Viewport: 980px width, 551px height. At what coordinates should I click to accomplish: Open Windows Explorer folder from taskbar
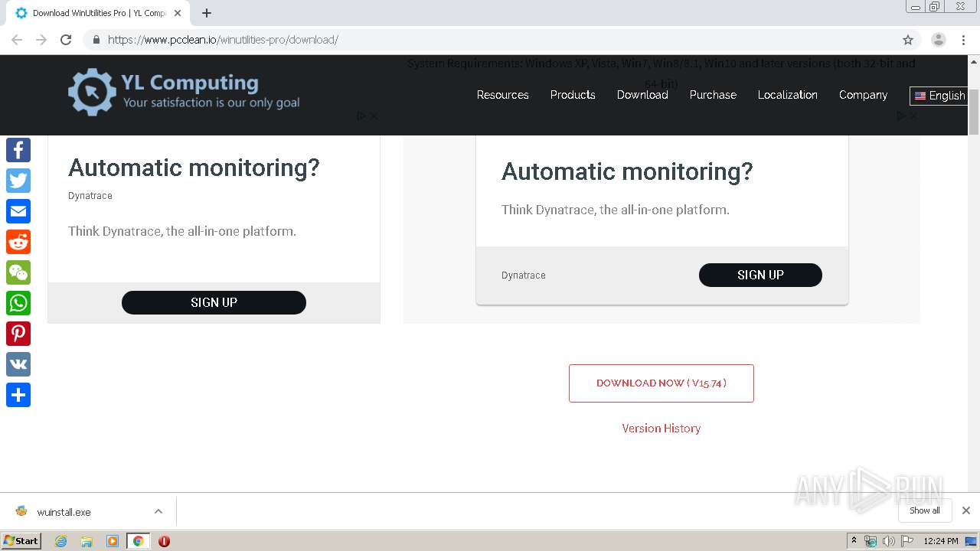click(87, 541)
